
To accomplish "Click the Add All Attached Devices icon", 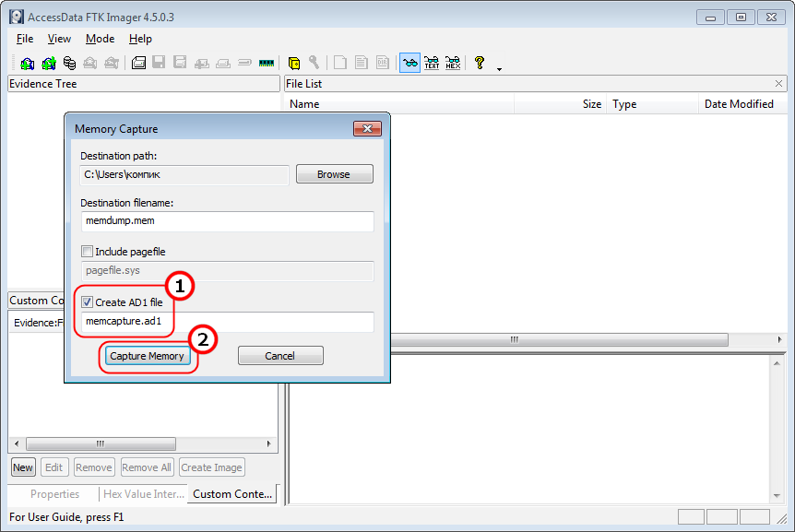I will pyautogui.click(x=49, y=64).
